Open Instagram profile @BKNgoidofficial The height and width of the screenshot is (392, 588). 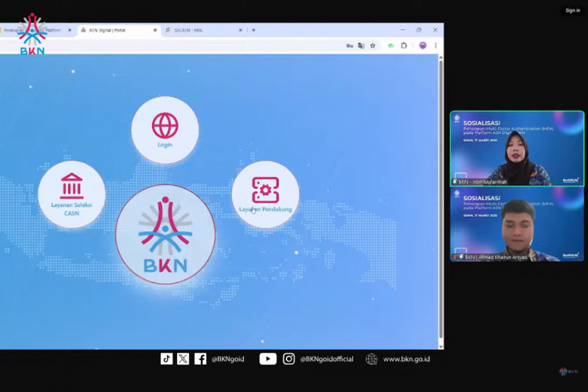pyautogui.click(x=287, y=359)
